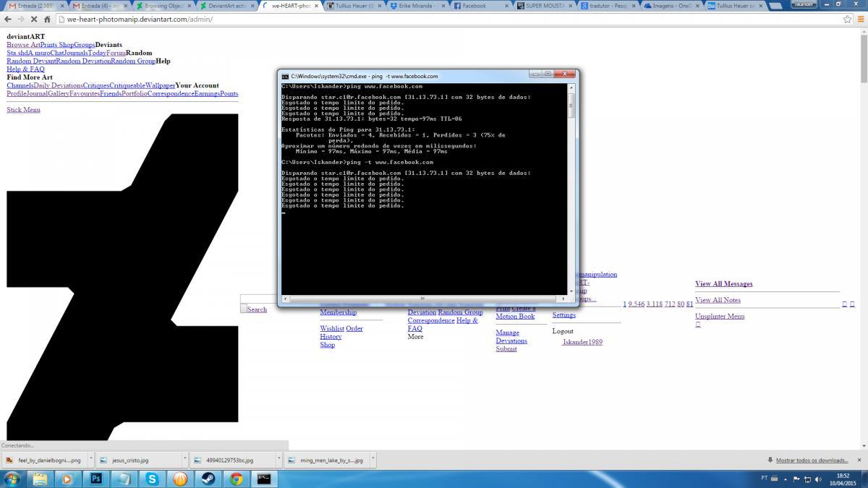Switch to the Facebook tab
Image resolution: width=868 pixels, height=488 pixels.
481,6
